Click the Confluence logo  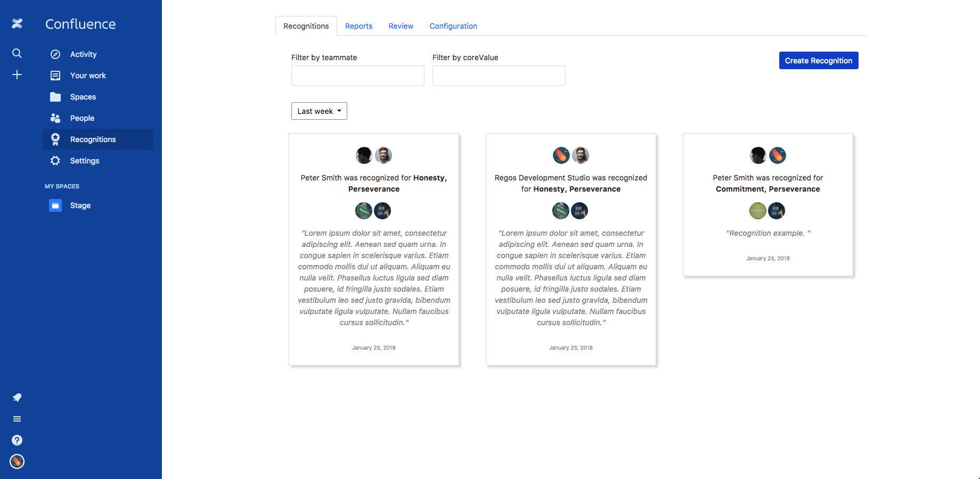click(x=80, y=23)
